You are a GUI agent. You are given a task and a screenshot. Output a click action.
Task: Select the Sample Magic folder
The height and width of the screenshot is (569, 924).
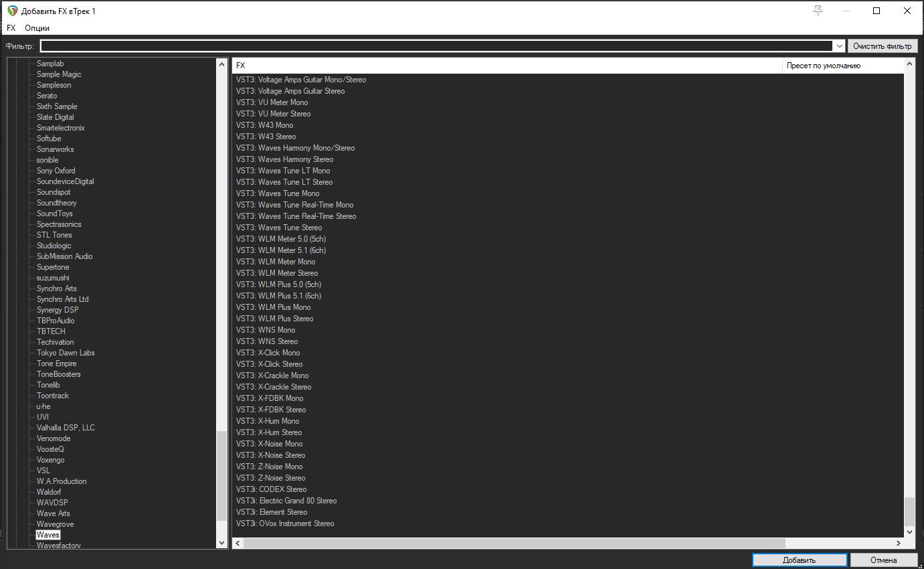tap(59, 74)
